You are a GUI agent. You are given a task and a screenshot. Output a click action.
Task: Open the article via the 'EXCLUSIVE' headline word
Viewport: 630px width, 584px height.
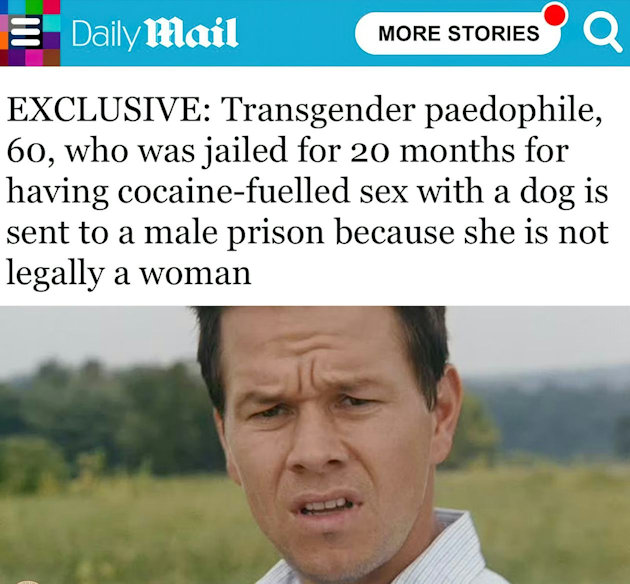(108, 109)
